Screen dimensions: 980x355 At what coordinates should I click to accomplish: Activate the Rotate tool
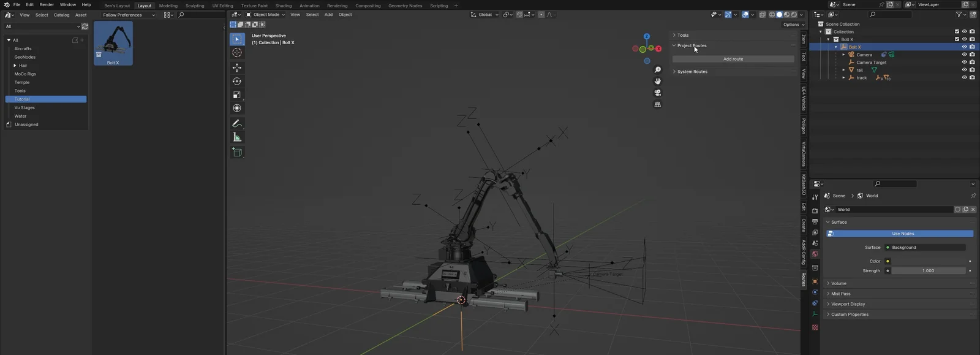[237, 81]
